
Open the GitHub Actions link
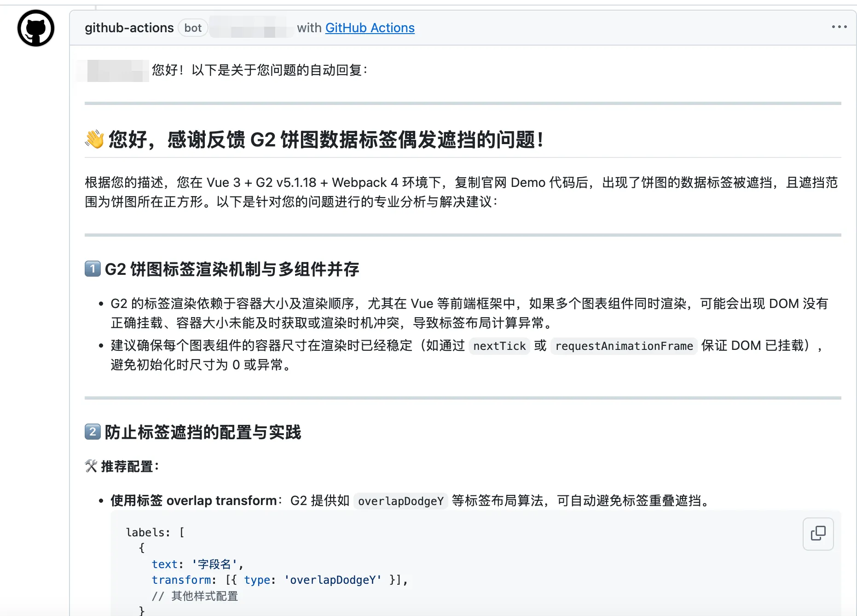pos(370,28)
